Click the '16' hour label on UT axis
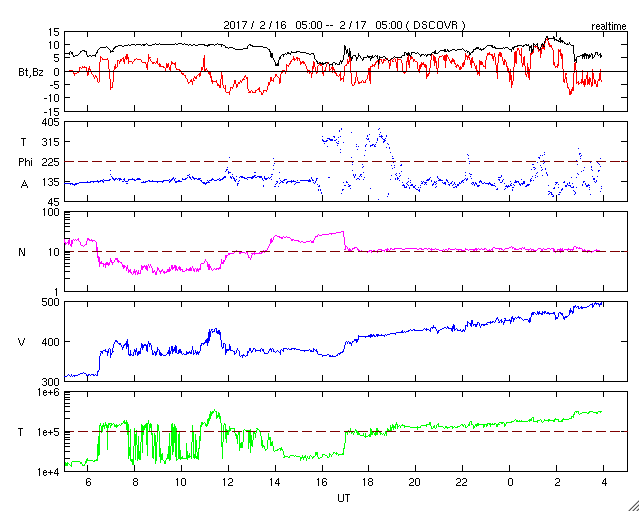 click(322, 482)
